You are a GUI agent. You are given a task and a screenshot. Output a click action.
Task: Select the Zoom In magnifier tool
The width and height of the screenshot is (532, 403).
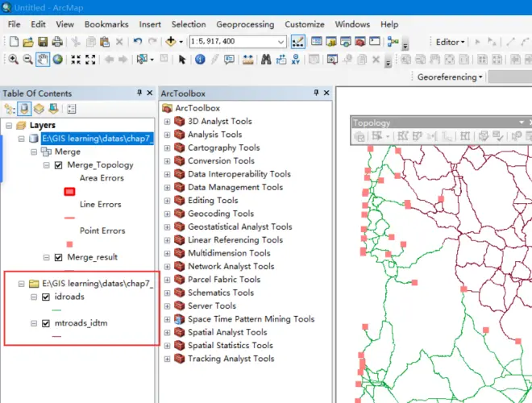tap(13, 60)
